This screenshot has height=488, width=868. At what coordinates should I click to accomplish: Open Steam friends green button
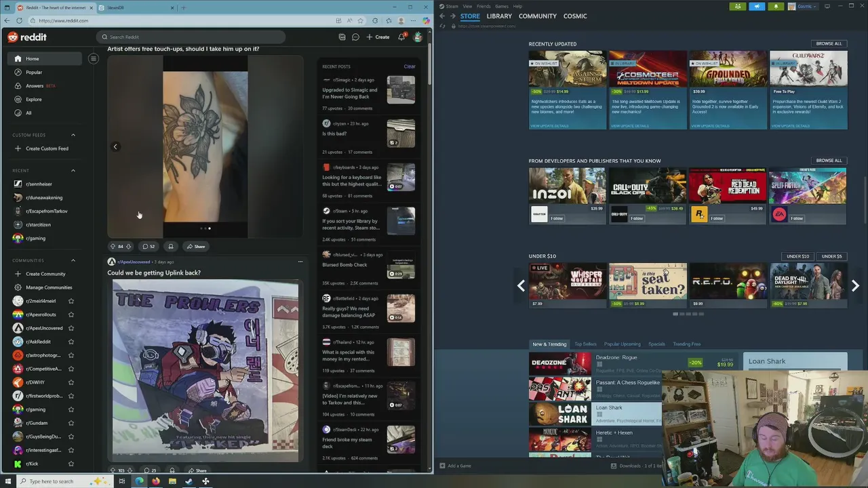(738, 6)
